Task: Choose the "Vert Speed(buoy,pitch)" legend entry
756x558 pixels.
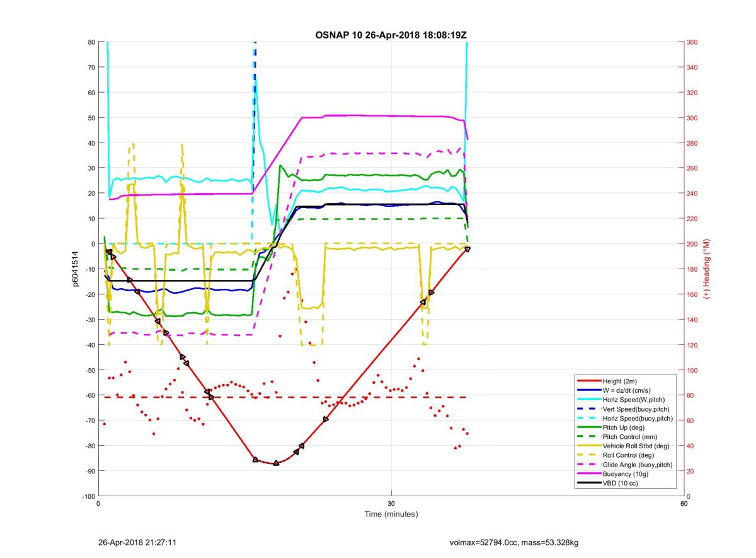Action: 624,409
